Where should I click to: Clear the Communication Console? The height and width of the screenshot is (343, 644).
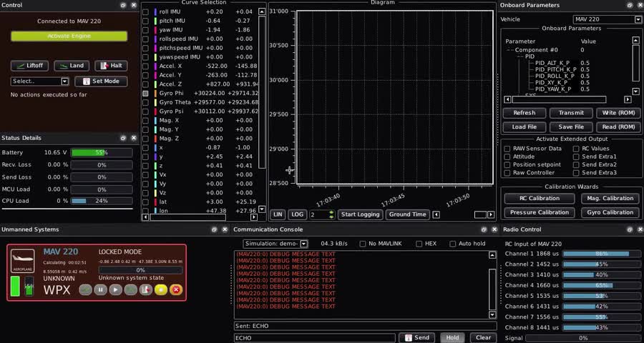[484, 338]
